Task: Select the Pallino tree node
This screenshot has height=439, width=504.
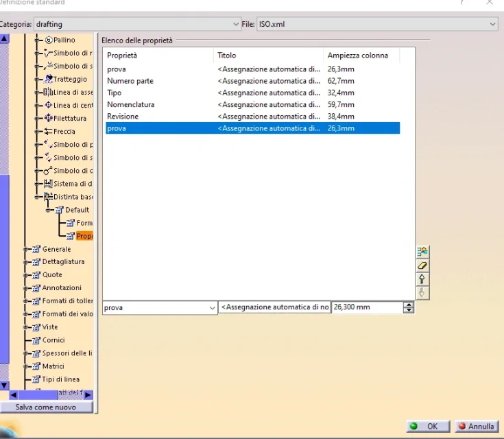Action: 64,40
